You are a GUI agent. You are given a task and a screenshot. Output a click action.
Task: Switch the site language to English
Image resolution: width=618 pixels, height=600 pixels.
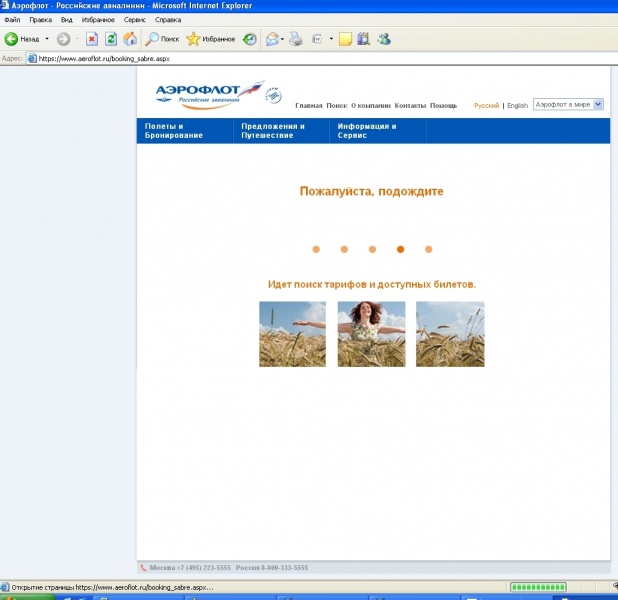point(517,105)
